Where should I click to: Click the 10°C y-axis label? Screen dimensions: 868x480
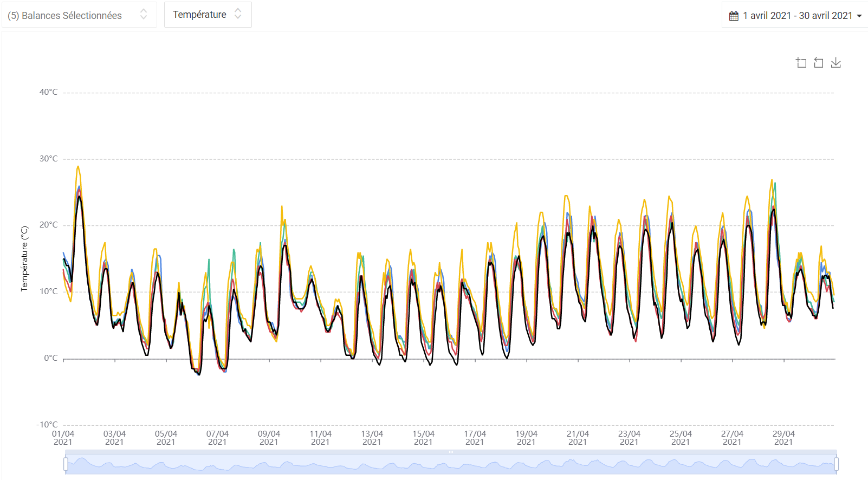click(x=48, y=291)
